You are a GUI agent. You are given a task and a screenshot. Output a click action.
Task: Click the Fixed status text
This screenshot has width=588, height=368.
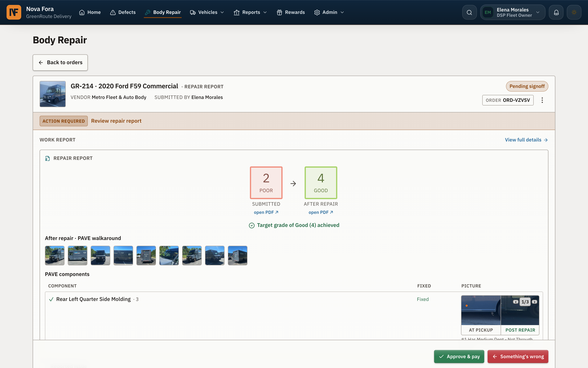pyautogui.click(x=423, y=299)
